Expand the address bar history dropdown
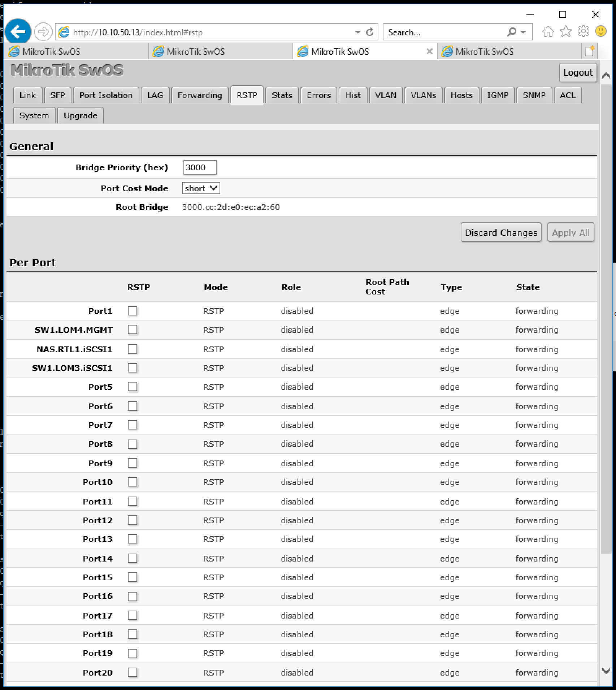 (357, 32)
